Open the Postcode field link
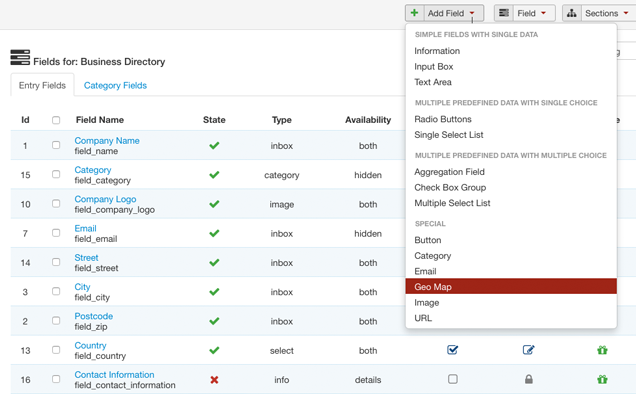This screenshot has height=394, width=636. (x=94, y=316)
